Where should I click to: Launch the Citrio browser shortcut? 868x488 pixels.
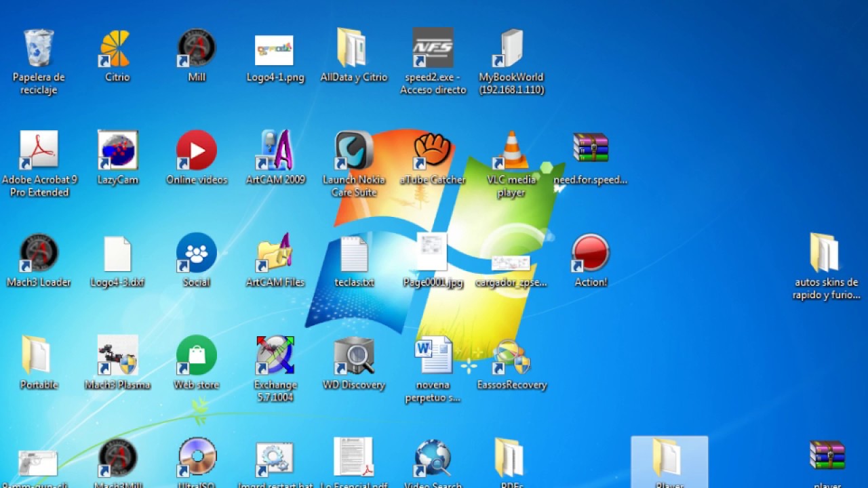tap(117, 49)
